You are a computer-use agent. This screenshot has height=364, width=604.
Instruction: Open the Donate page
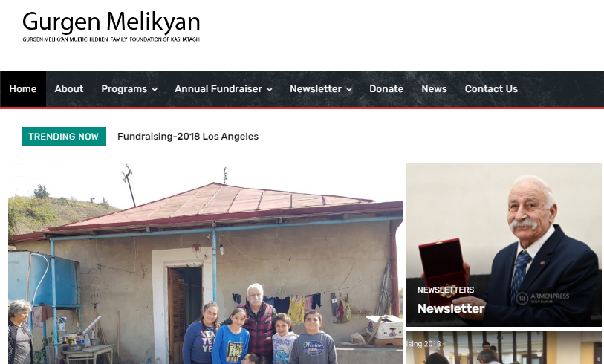[x=386, y=89]
